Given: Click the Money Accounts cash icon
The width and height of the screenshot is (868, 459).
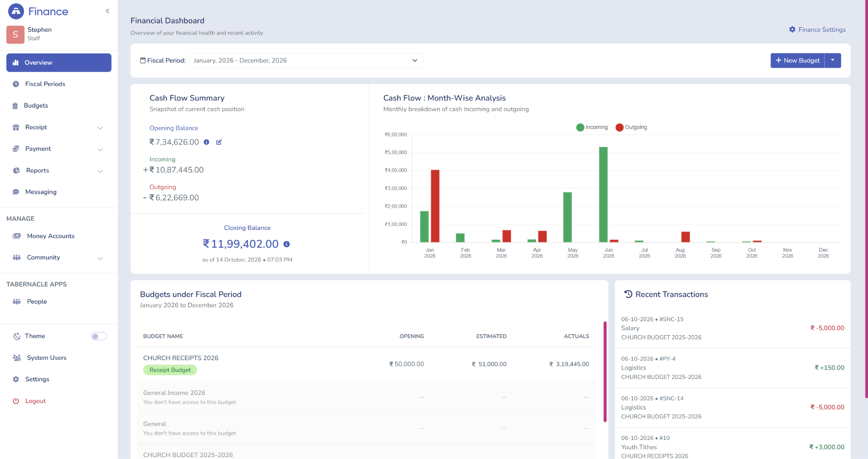Looking at the screenshot, I should tap(17, 236).
